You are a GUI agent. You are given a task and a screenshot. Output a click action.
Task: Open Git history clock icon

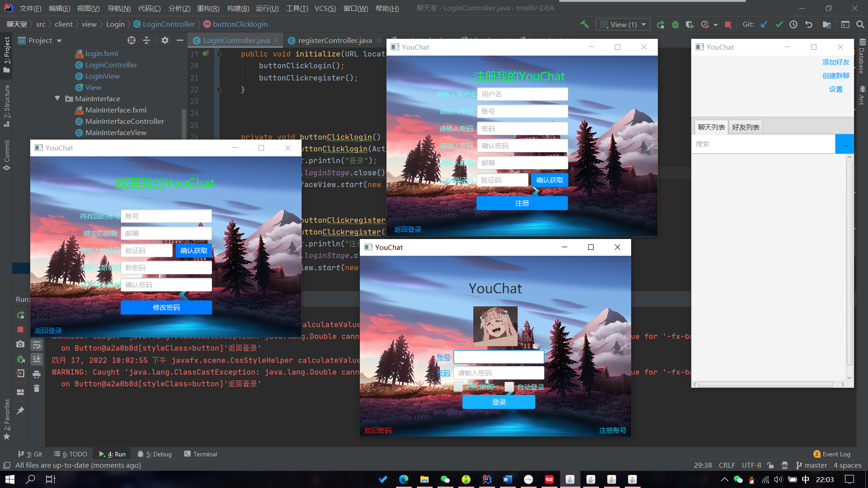[x=793, y=24]
